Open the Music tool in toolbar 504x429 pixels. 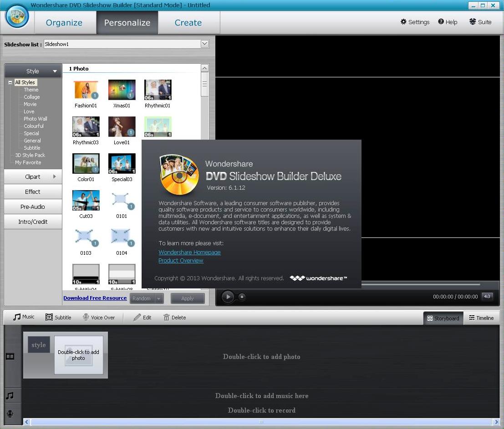24,317
